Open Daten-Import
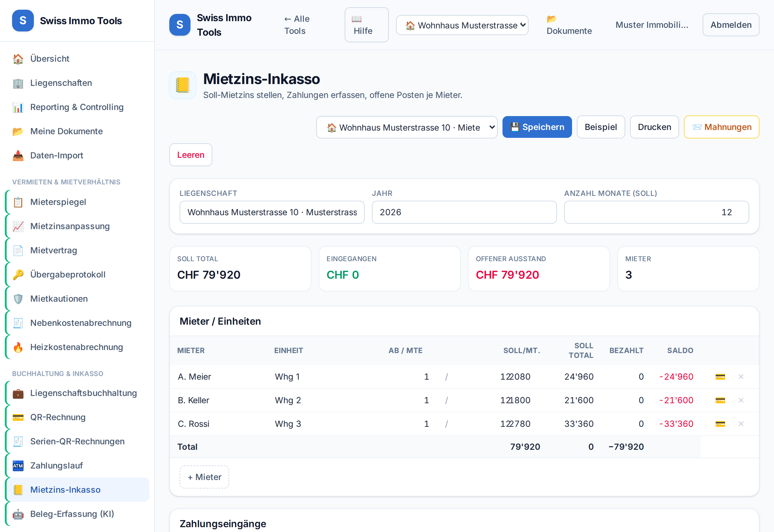Image resolution: width=774 pixels, height=532 pixels. 77,155
